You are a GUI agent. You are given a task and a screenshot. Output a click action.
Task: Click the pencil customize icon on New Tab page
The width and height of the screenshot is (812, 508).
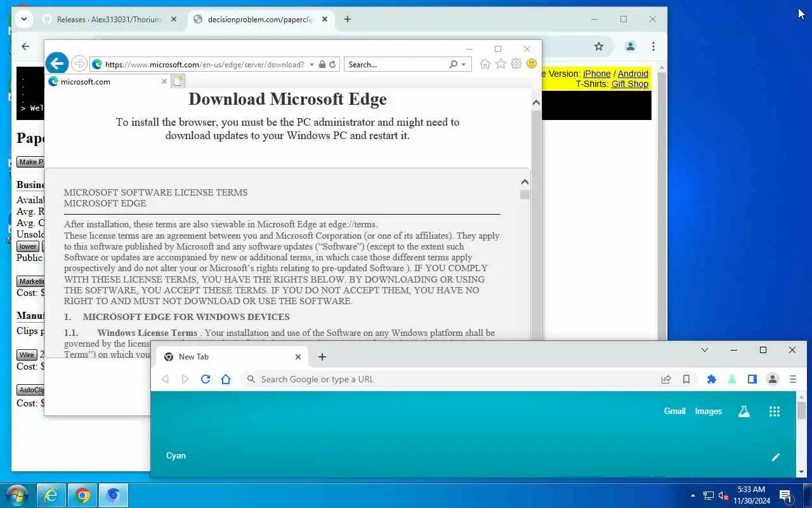point(775,457)
